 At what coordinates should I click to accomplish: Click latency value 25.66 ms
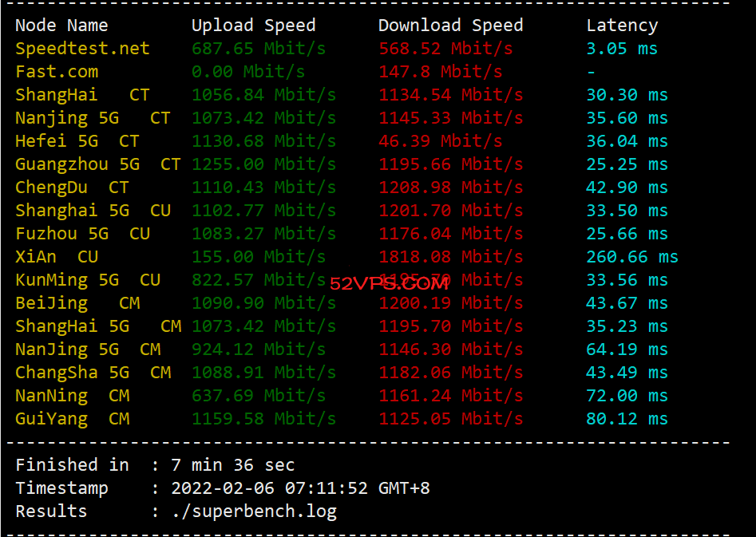click(x=627, y=234)
